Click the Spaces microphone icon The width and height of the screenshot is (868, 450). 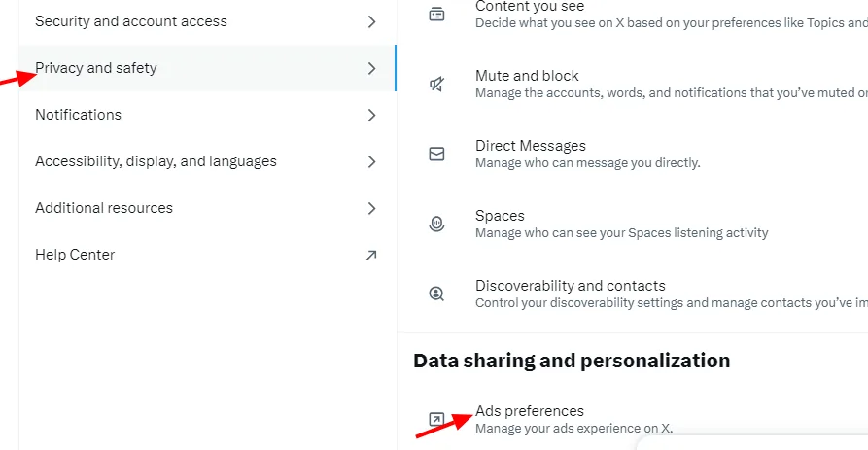[x=436, y=224]
